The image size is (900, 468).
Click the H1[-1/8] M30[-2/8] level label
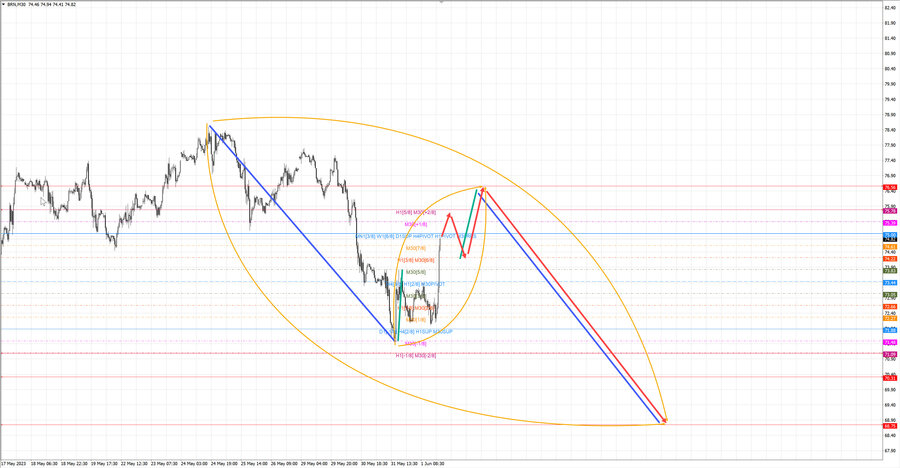point(416,356)
